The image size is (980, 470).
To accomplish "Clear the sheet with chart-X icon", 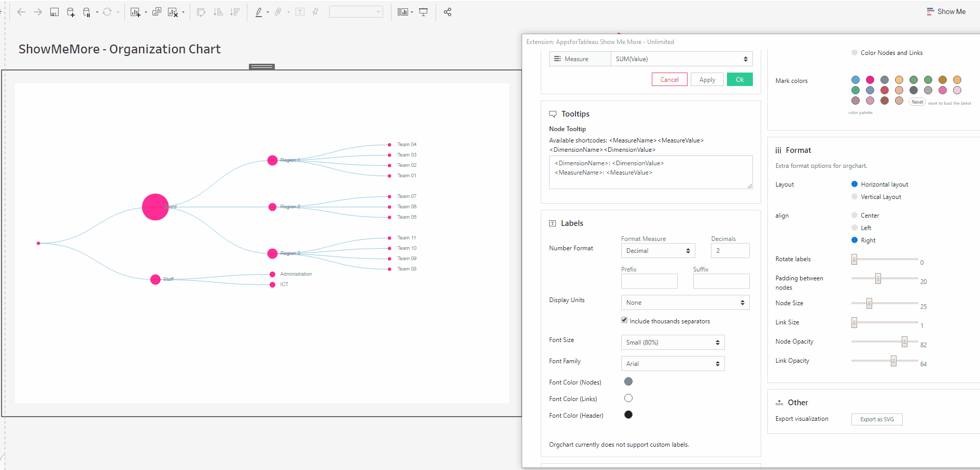I will coord(173,12).
